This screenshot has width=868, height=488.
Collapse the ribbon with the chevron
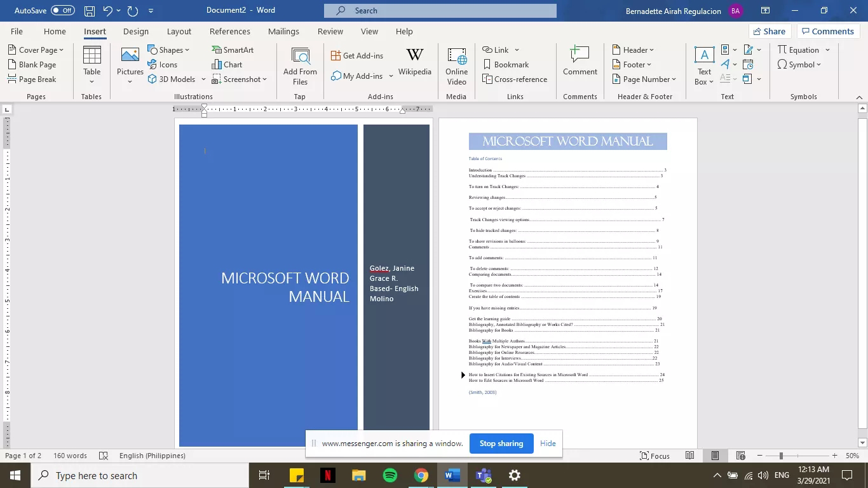point(859,97)
